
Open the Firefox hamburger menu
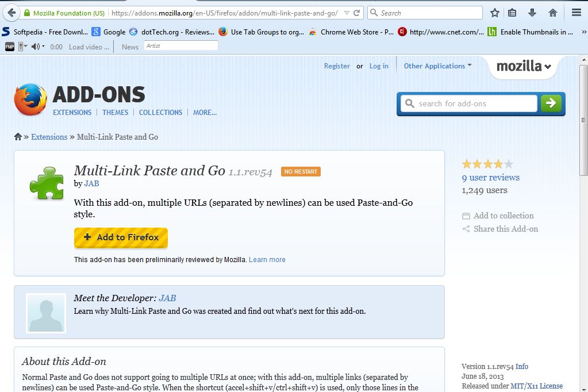[x=577, y=12]
